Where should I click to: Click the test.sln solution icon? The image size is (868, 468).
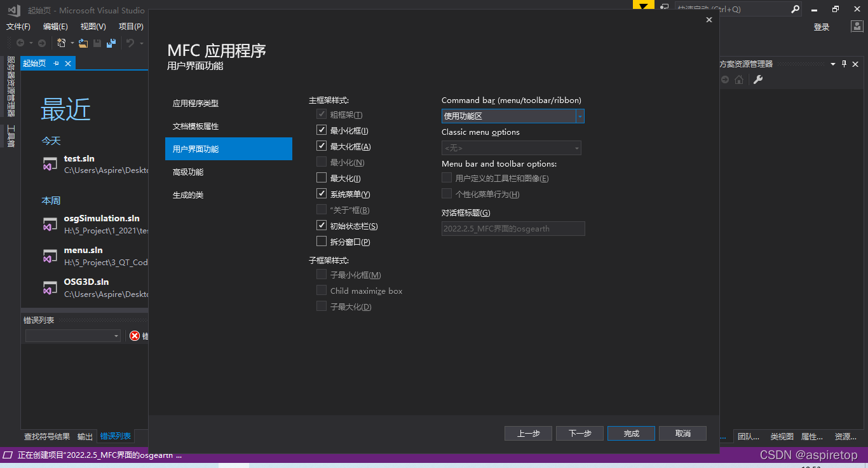(50, 163)
